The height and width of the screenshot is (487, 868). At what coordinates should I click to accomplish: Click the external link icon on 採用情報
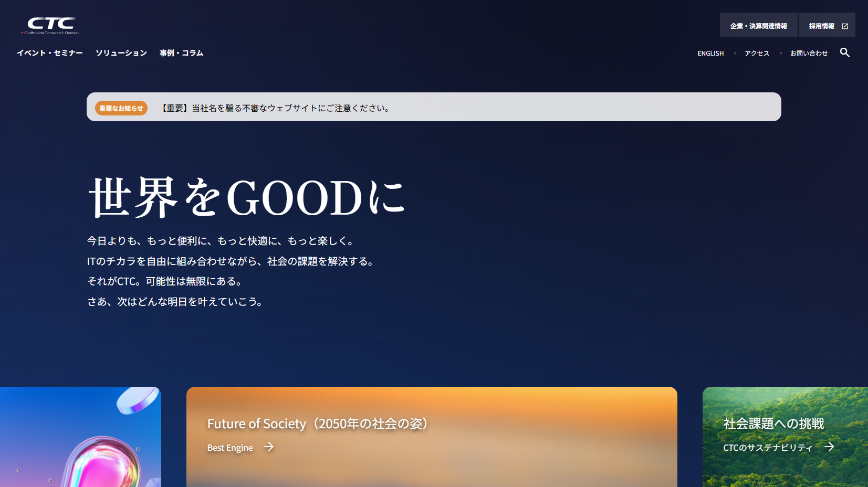845,26
